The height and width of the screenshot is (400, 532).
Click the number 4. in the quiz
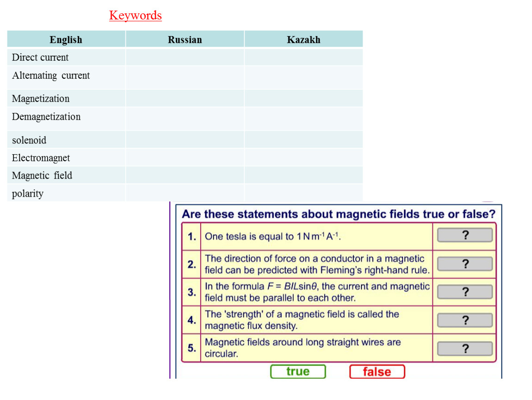(x=192, y=320)
